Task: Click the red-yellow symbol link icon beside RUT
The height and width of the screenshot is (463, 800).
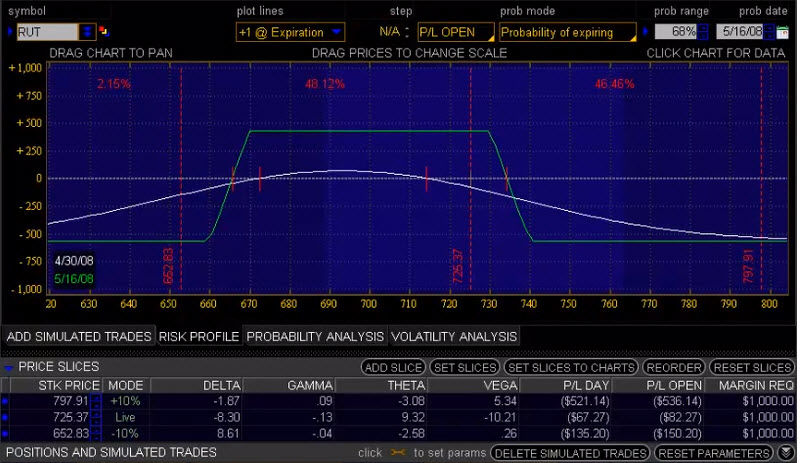Action: point(104,32)
